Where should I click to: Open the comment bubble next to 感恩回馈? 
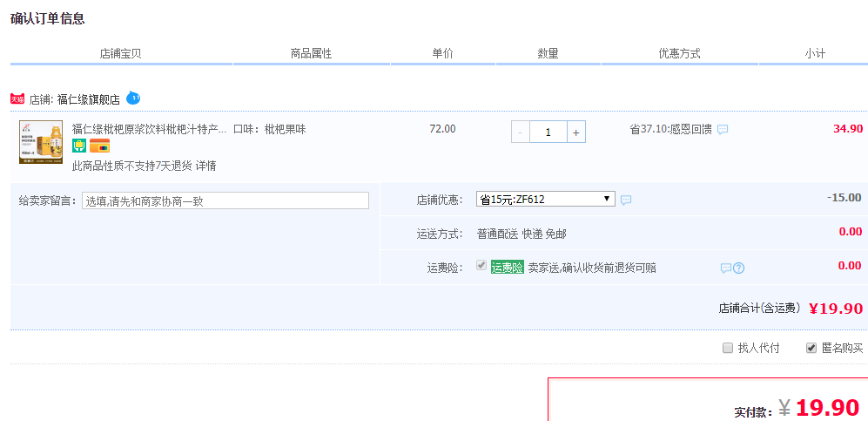(723, 130)
